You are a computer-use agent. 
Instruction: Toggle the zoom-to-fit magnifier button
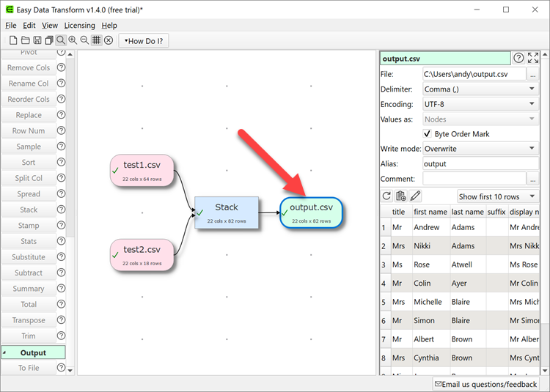(60, 40)
